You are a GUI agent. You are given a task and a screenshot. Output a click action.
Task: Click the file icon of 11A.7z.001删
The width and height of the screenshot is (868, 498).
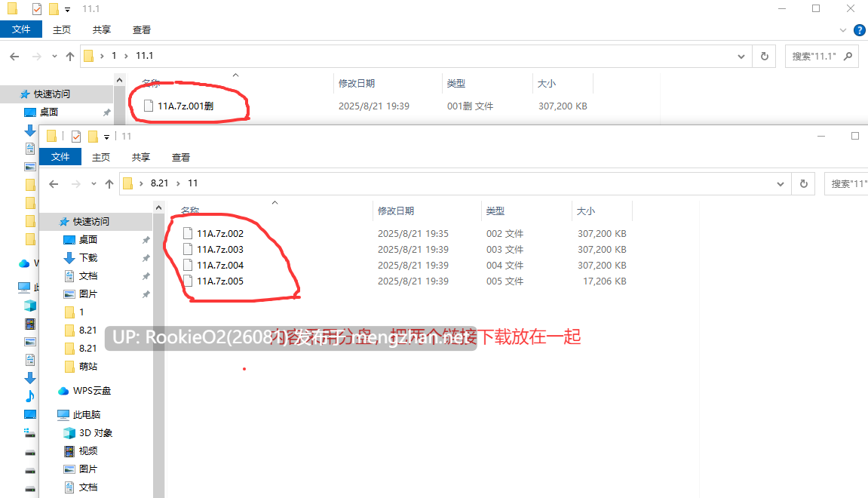click(x=149, y=106)
